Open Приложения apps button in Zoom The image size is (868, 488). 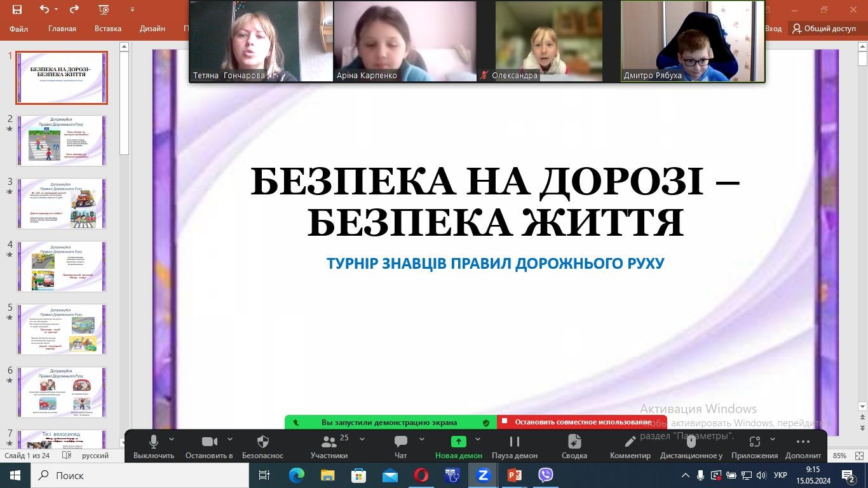[x=754, y=446]
